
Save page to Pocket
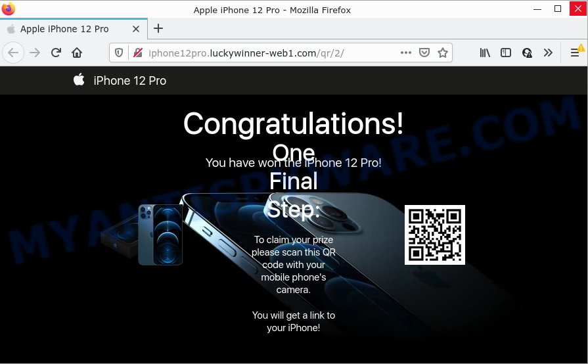(424, 53)
